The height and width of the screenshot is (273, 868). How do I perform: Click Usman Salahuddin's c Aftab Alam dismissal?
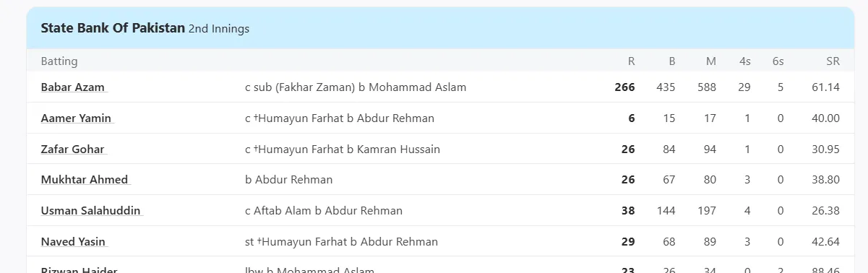click(x=324, y=211)
